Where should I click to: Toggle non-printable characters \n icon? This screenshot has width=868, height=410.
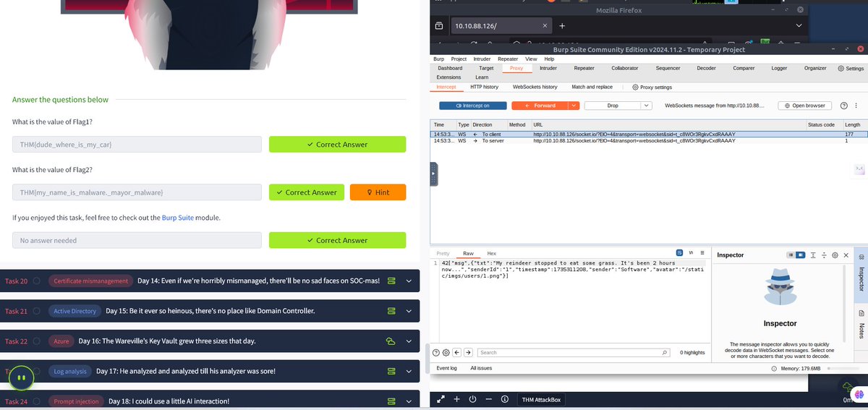(692, 253)
